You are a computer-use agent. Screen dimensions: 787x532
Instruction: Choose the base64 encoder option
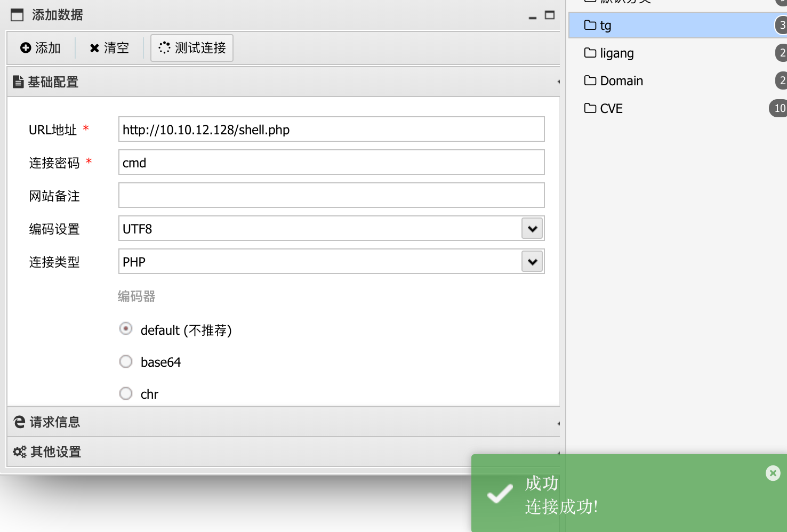click(x=126, y=362)
